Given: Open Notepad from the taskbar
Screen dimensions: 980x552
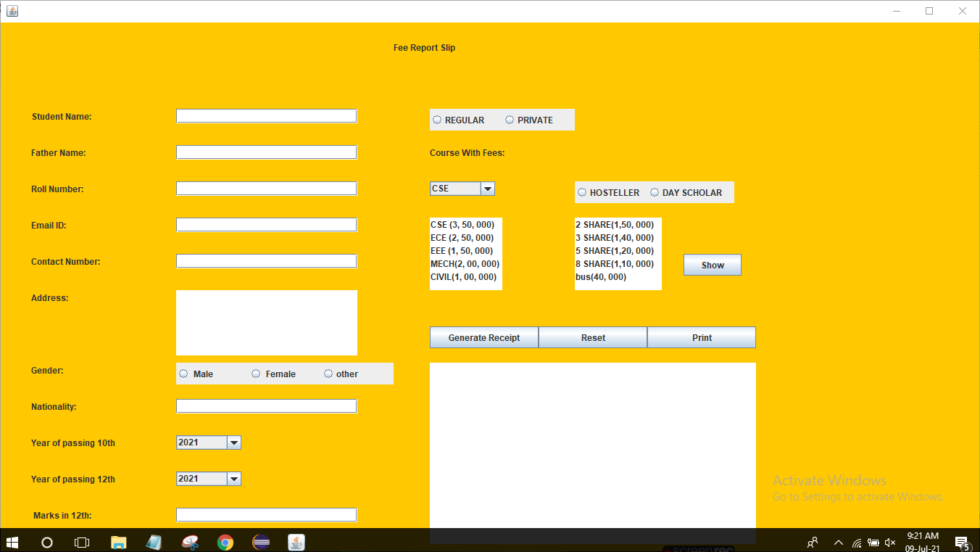Looking at the screenshot, I should tap(154, 542).
